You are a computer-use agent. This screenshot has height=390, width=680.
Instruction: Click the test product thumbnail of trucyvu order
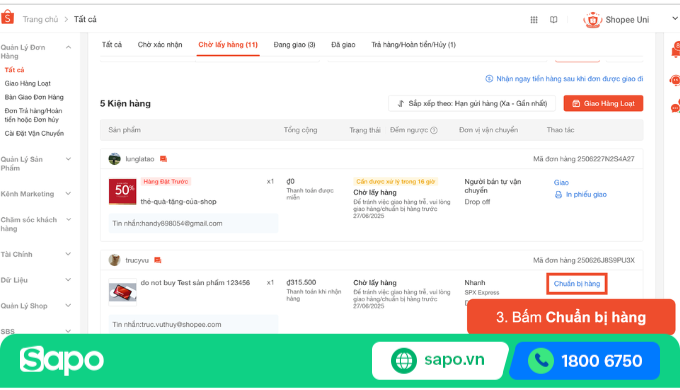(122, 292)
